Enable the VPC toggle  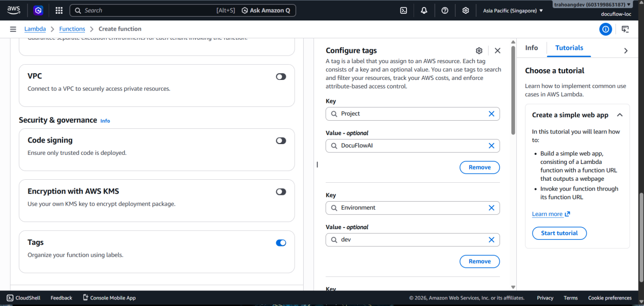[281, 76]
